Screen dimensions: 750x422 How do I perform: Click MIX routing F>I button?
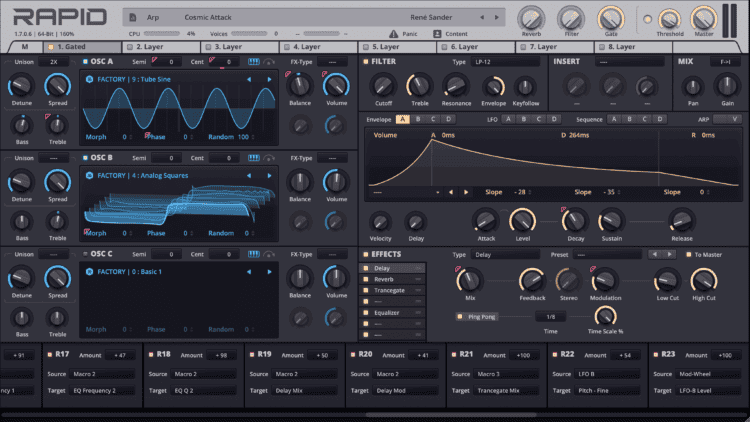pos(725,62)
